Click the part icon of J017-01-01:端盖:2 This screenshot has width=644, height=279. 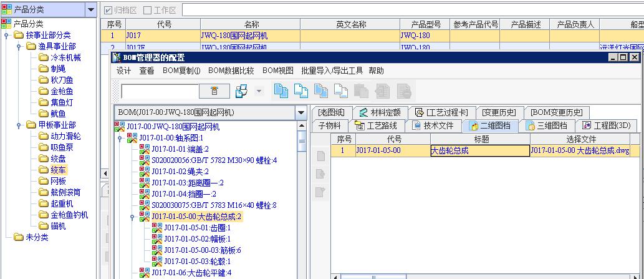145,149
